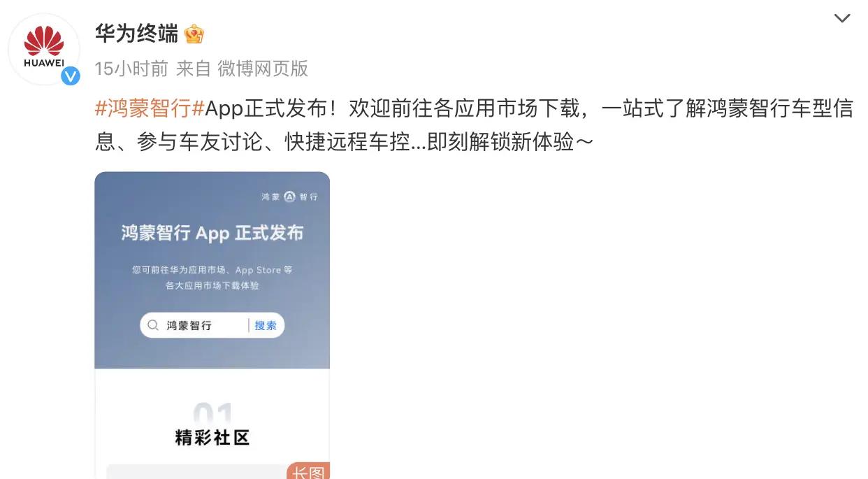Screen dimensions: 868x479
Task: Open the Huawei profile avatar
Action: [x=44, y=48]
